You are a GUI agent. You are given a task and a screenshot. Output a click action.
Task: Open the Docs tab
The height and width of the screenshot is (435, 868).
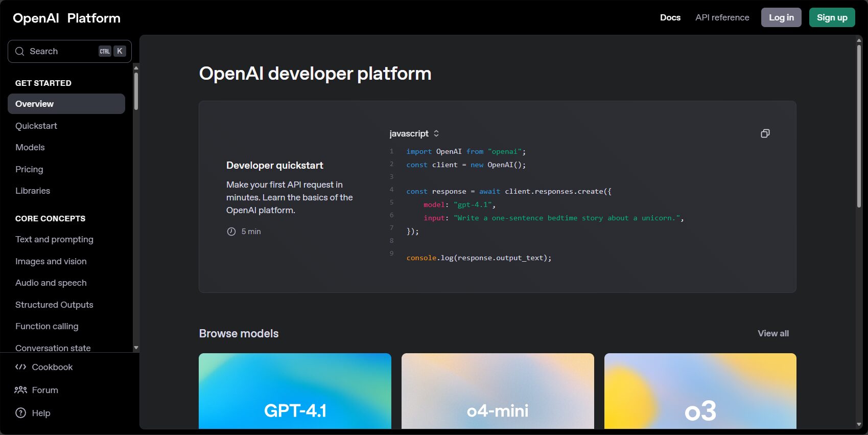coord(670,17)
